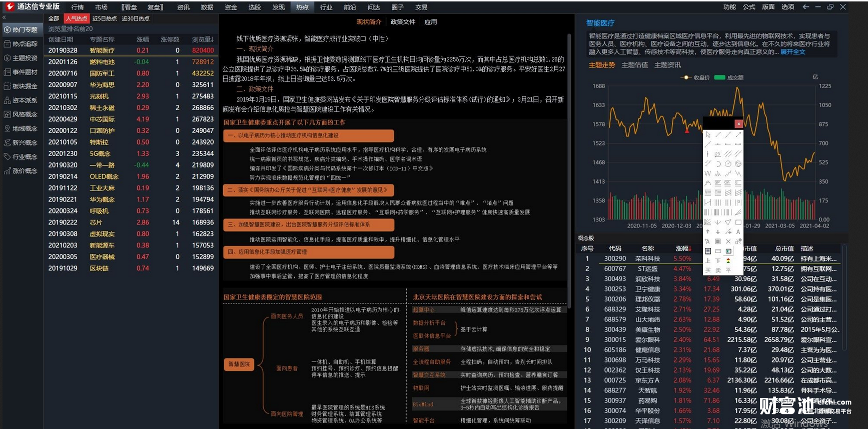
Task: Select the arrow line drawing tool
Action: pyautogui.click(x=738, y=134)
